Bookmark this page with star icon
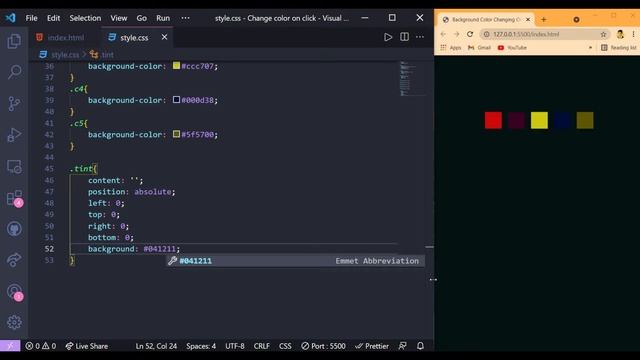640x360 pixels. 603,34
